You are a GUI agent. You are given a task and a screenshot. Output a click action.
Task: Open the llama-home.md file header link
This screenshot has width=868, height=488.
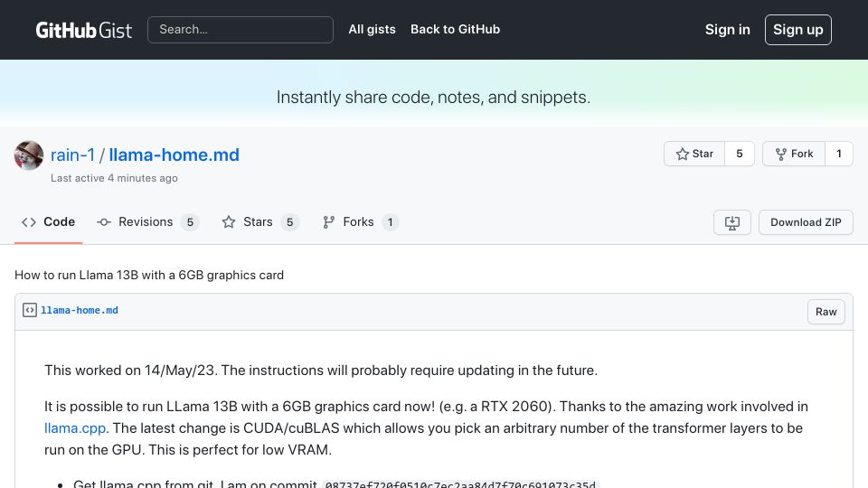point(80,310)
